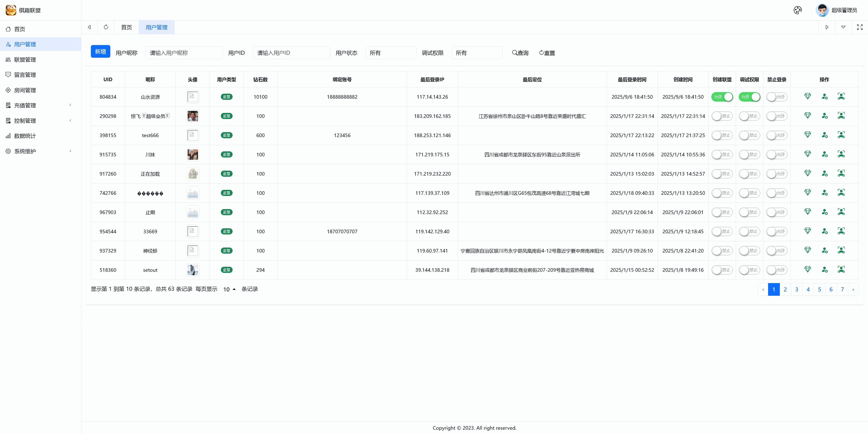Click the 用户昵称 input field
868x434 pixels.
[184, 53]
